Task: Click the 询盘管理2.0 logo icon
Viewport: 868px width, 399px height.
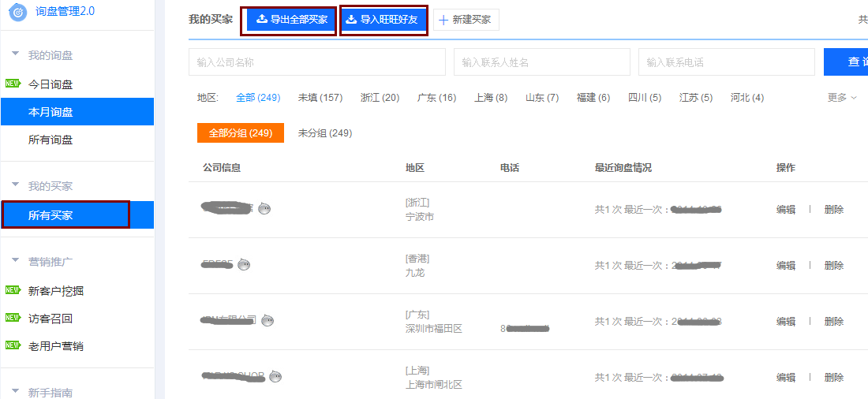Action: point(17,12)
